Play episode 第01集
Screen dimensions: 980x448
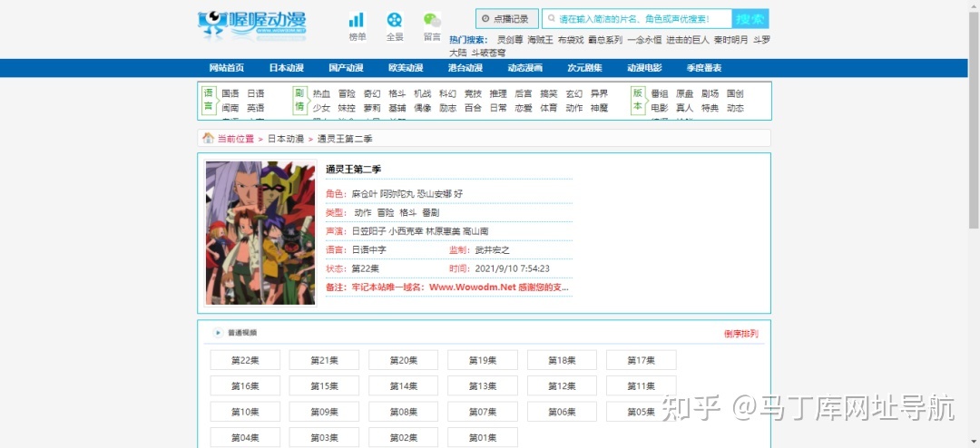483,437
